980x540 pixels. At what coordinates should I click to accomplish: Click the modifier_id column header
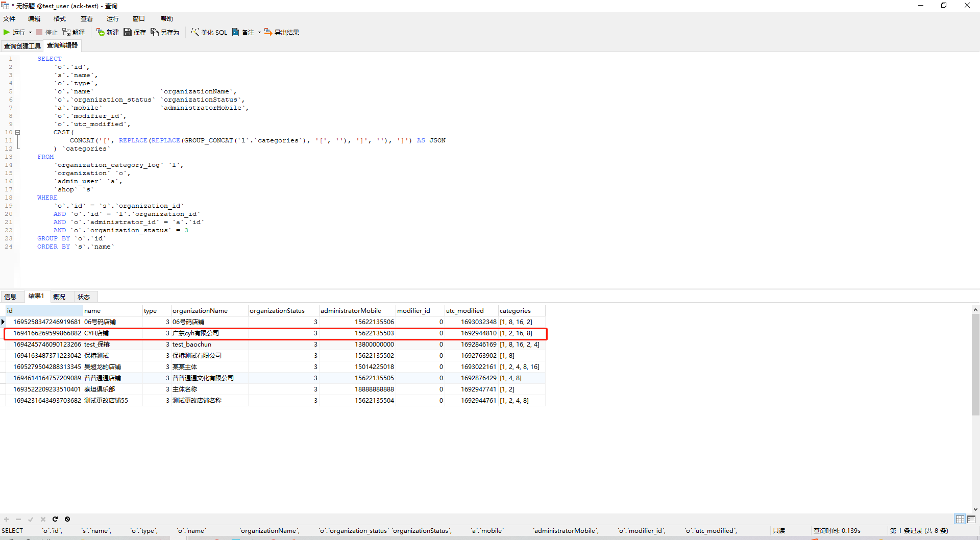(x=420, y=310)
